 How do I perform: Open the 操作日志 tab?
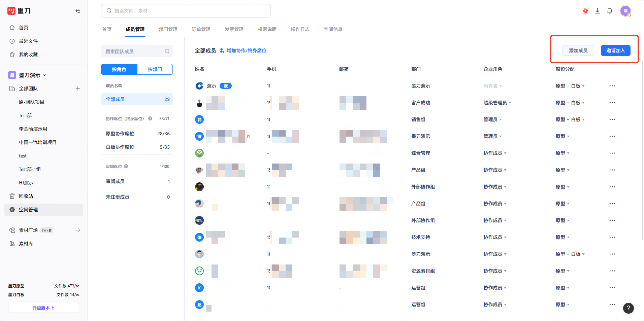tap(300, 29)
